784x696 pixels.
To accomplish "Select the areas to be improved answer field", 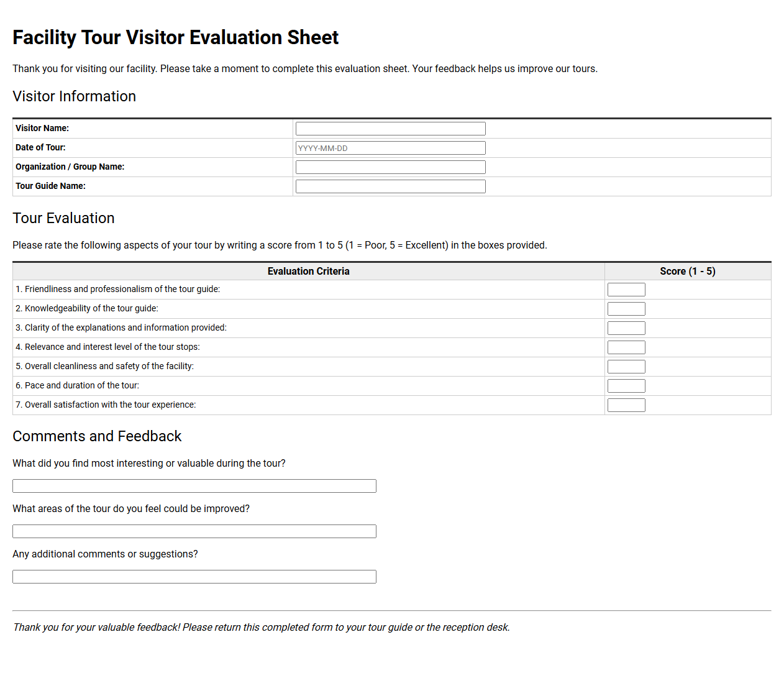I will pyautogui.click(x=194, y=531).
